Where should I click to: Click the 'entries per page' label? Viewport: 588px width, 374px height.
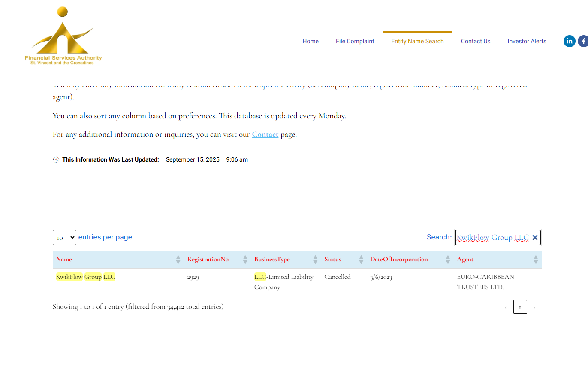point(105,237)
